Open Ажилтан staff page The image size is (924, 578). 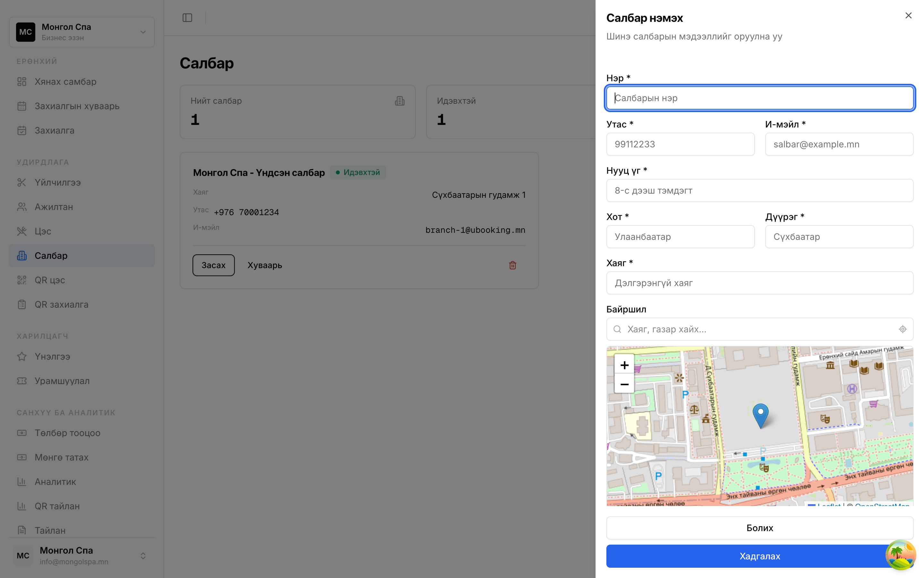tap(82, 207)
